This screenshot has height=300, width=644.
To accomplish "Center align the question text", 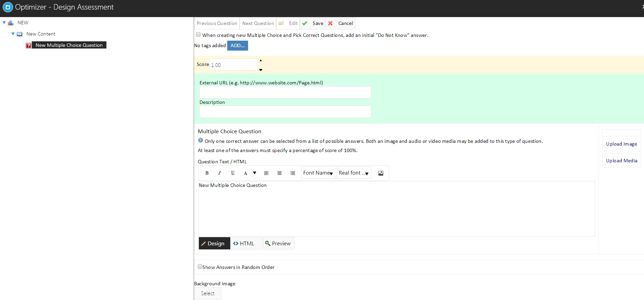I will click(x=279, y=173).
